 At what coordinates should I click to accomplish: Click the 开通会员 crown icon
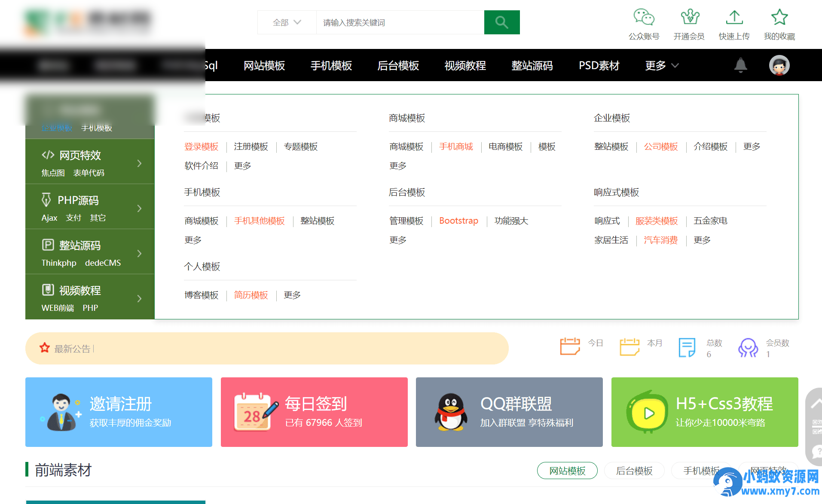pos(689,18)
